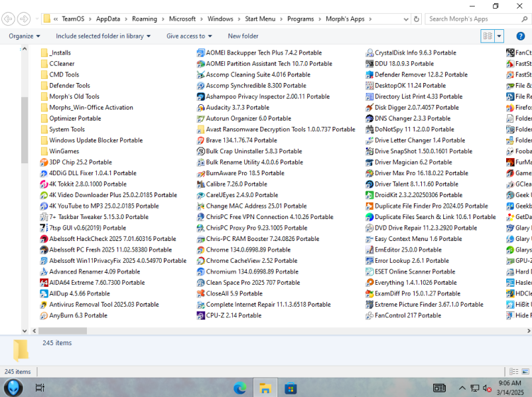Viewport: 532px width, 397px height.
Task: Open Task View on the taskbar
Action: (x=40, y=388)
